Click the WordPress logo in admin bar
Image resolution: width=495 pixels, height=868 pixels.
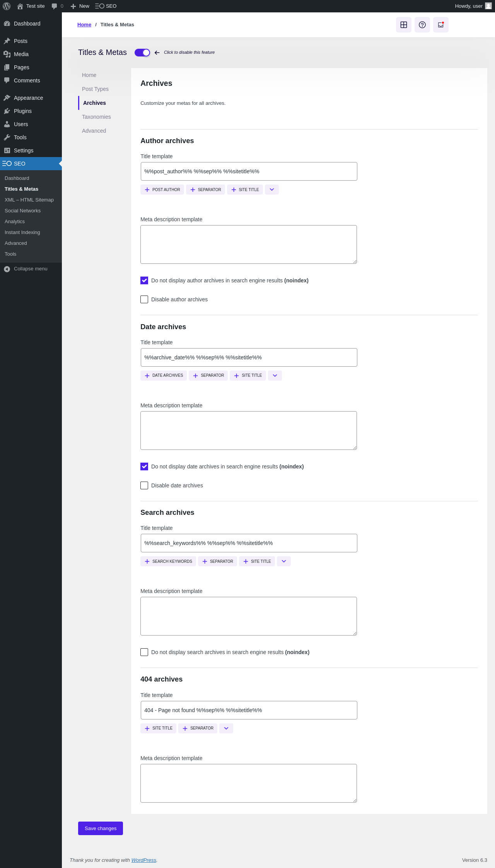tap(7, 6)
